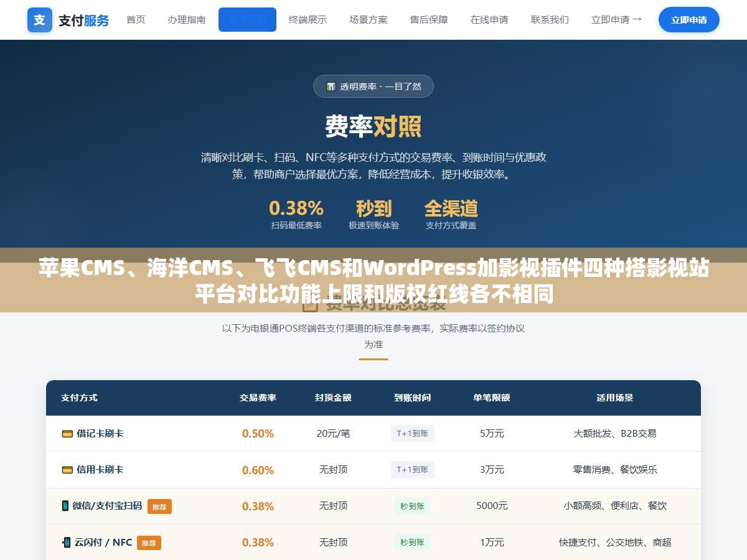Click the overlay title about 苹果CMS comparison

tap(374, 281)
